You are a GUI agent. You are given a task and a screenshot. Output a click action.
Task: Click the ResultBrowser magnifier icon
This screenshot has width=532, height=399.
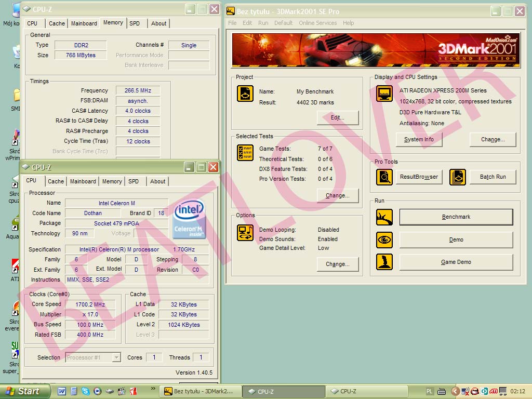pos(384,177)
